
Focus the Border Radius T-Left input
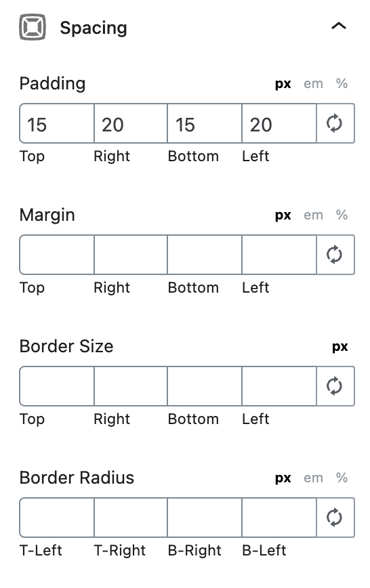tap(57, 518)
